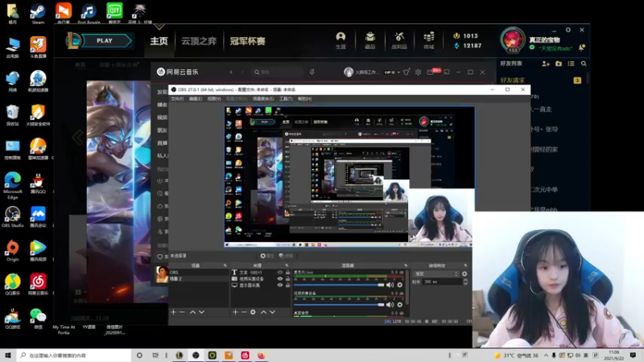Open OBS 编辑(E) menu
644x362 pixels.
195,99
